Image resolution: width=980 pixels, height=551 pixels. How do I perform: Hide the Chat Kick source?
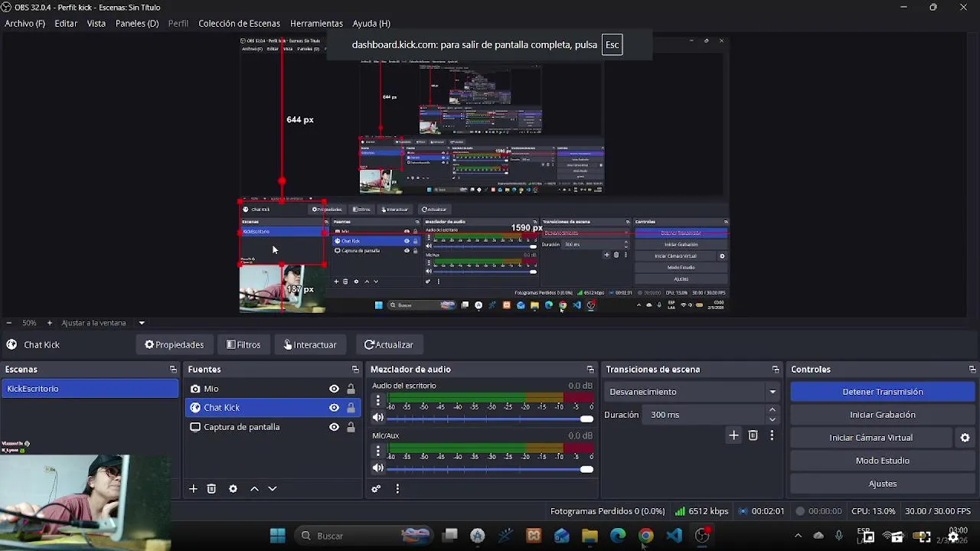[x=334, y=408]
